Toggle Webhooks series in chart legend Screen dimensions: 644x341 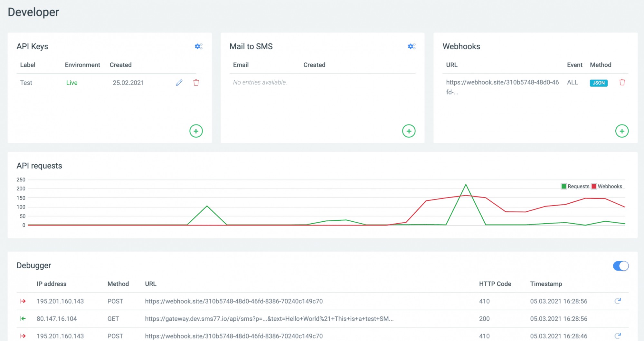click(x=607, y=186)
